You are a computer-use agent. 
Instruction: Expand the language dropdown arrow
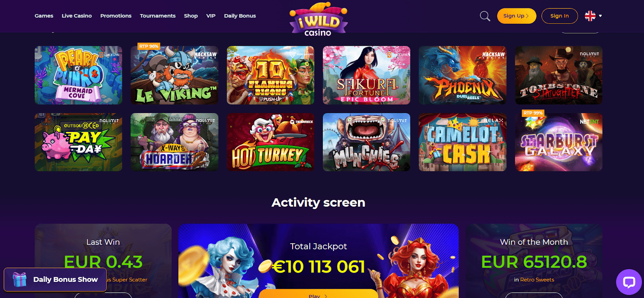pyautogui.click(x=600, y=16)
